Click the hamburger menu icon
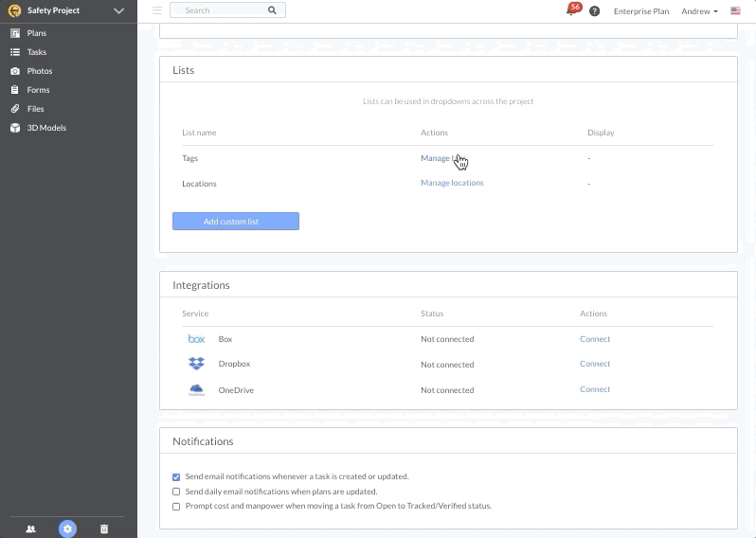The height and width of the screenshot is (538, 756). (x=157, y=10)
